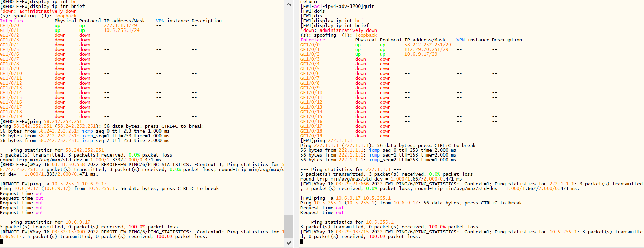The image size is (644, 248).
Task: Place cursor at the FW1 terminal block cursor
Action: (x=302, y=241)
